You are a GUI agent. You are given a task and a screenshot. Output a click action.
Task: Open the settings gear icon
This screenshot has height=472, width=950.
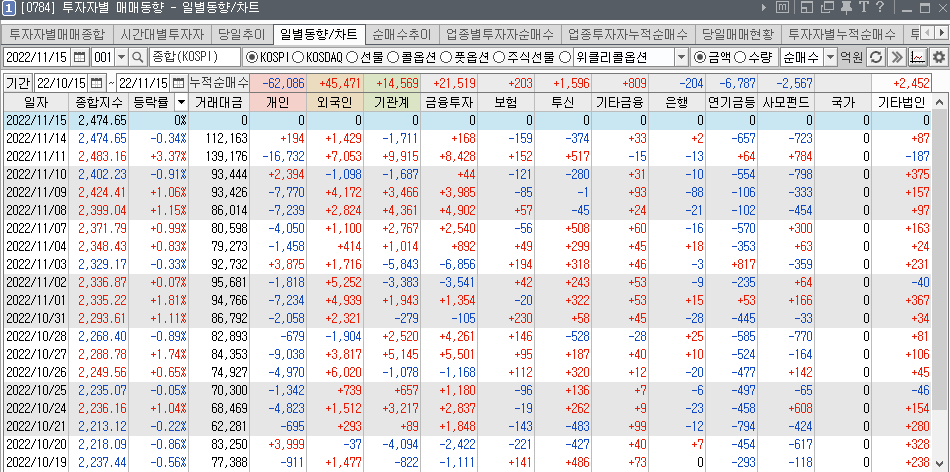[x=938, y=57]
